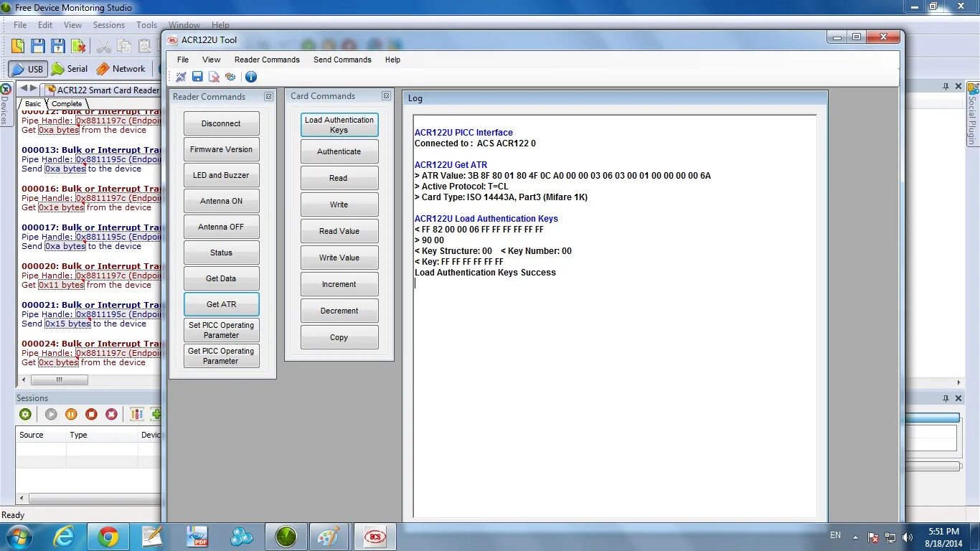
Task: Click Set PICC Operating Parameter button
Action: [x=221, y=330]
